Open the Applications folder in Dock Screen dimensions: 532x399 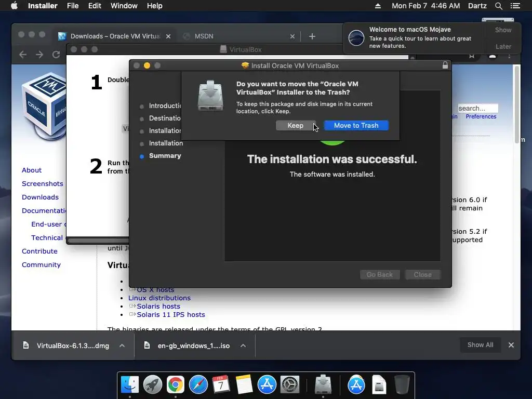(356, 385)
